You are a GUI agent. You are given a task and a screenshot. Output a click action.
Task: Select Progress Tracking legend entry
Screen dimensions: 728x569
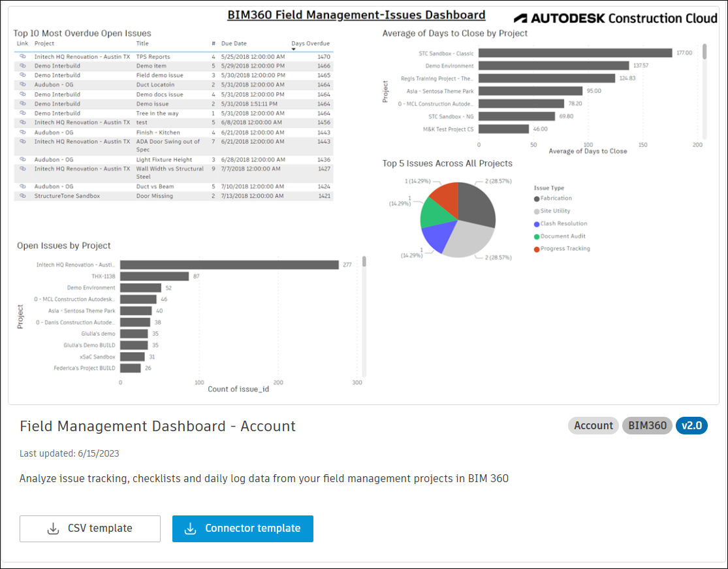point(562,248)
